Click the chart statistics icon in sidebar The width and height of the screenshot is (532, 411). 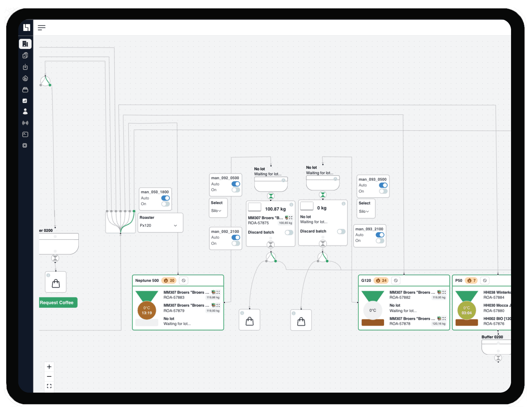point(25,101)
